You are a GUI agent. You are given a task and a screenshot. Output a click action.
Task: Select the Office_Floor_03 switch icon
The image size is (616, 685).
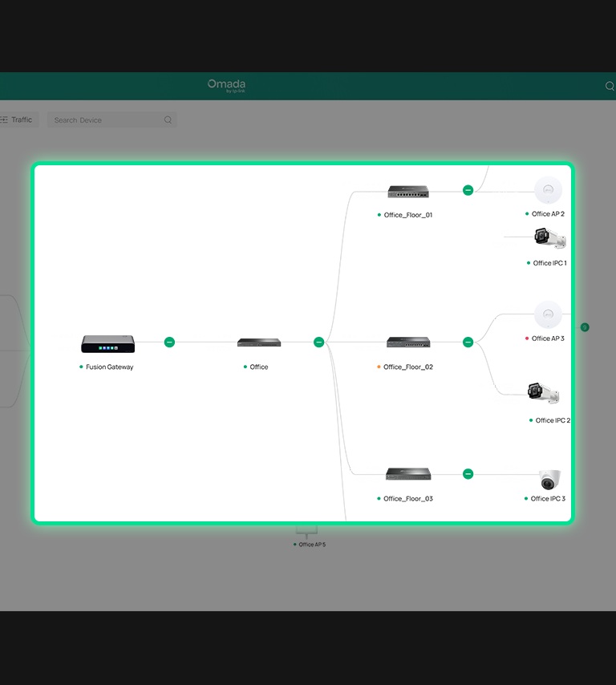pyautogui.click(x=408, y=473)
